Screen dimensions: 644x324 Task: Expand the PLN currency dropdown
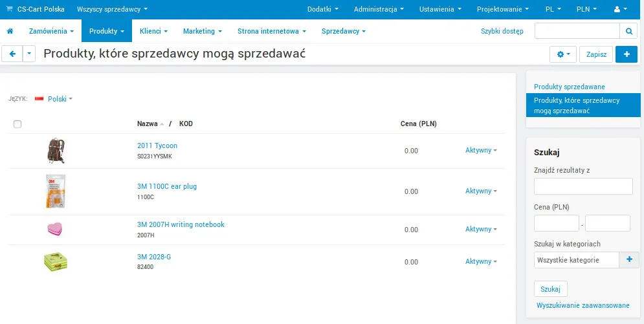[x=586, y=9]
